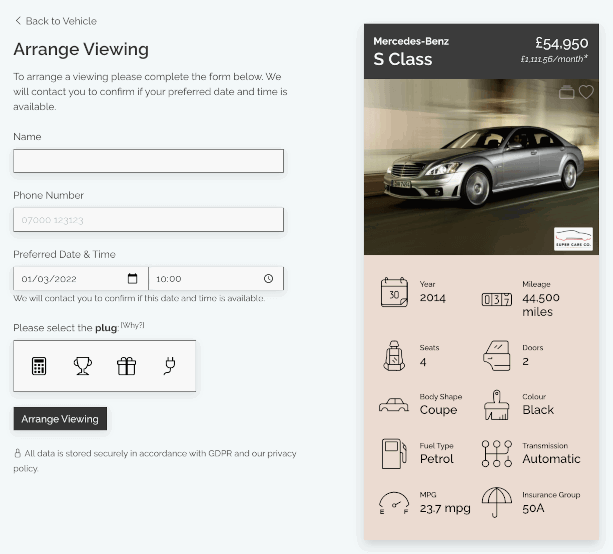Image resolution: width=613 pixels, height=554 pixels.
Task: Click the Coupe body shape value
Action: (438, 410)
